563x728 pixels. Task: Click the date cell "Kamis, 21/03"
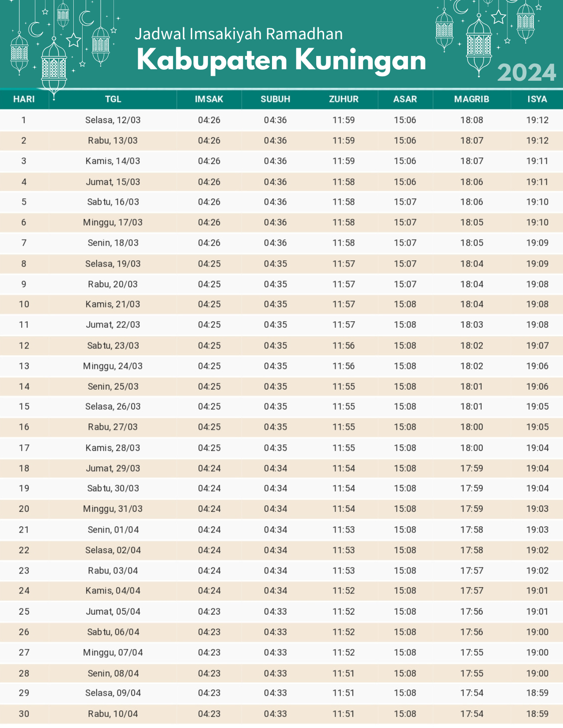113,304
